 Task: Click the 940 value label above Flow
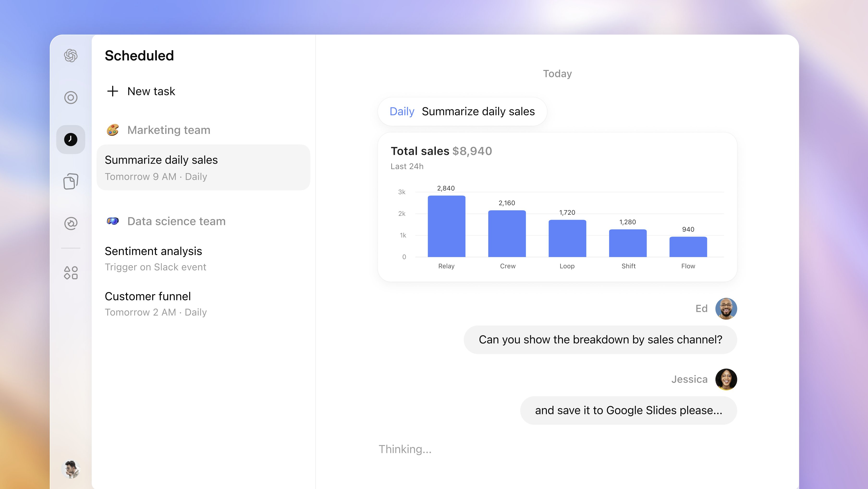click(x=688, y=229)
